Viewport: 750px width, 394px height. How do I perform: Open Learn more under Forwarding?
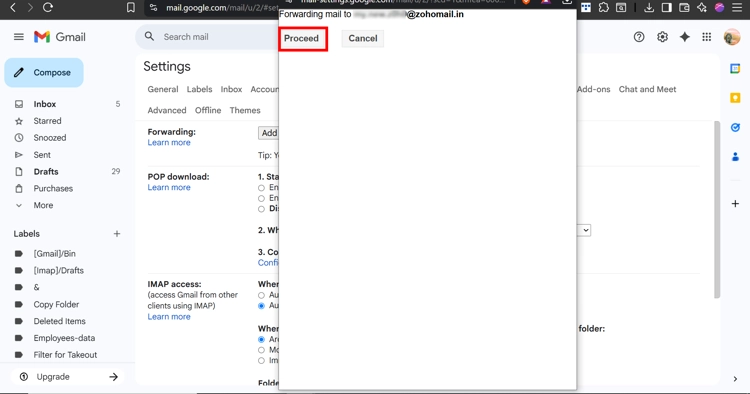[x=169, y=142]
